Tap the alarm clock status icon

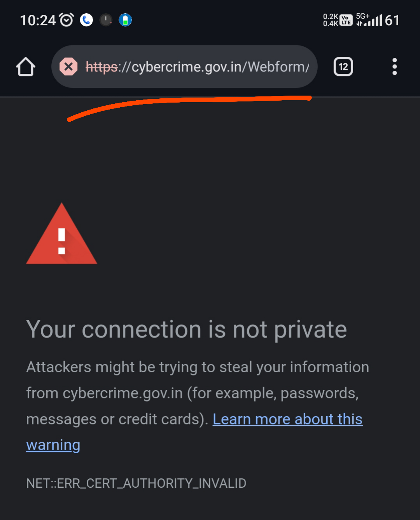point(66,20)
